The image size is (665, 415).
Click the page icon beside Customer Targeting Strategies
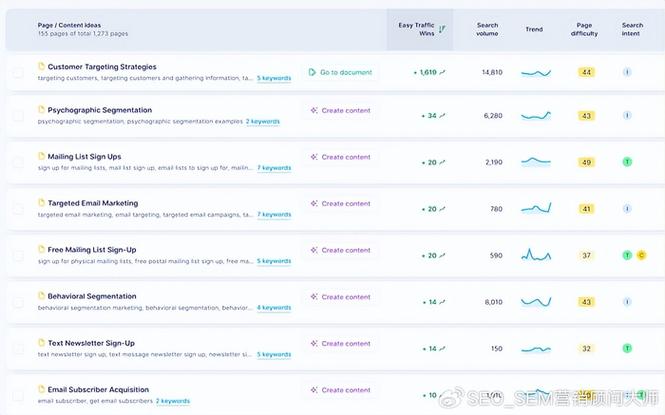click(42, 67)
